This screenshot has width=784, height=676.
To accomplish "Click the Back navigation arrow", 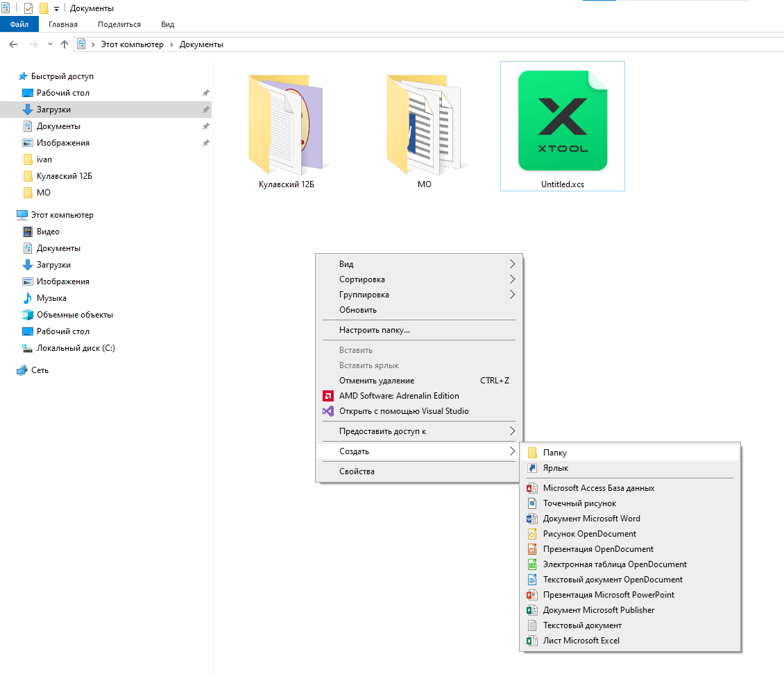I will tap(13, 44).
